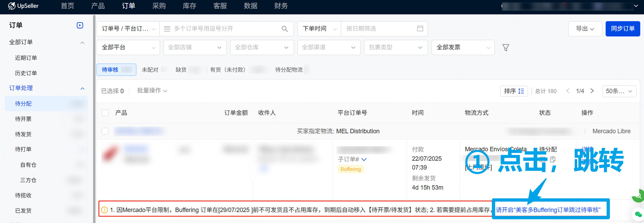Select 已发货 in sidebar
Viewport: 644px width, 223px height.
coord(23,211)
